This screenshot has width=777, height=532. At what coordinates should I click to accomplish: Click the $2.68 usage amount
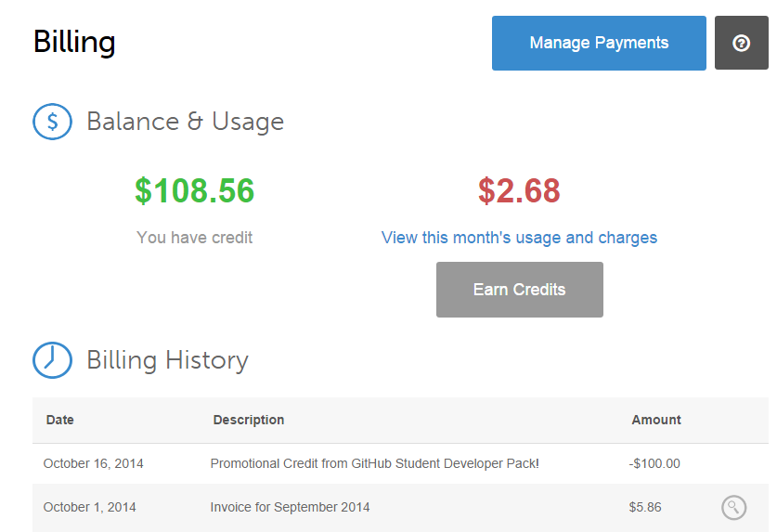pyautogui.click(x=519, y=190)
